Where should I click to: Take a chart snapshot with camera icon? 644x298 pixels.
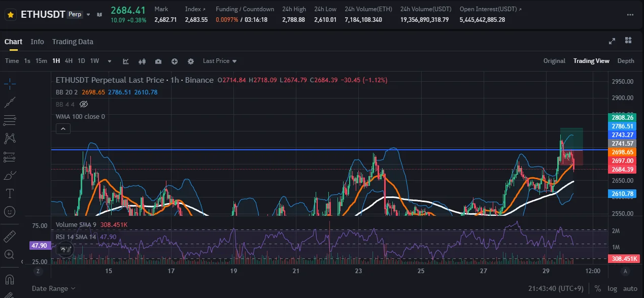[x=158, y=61]
